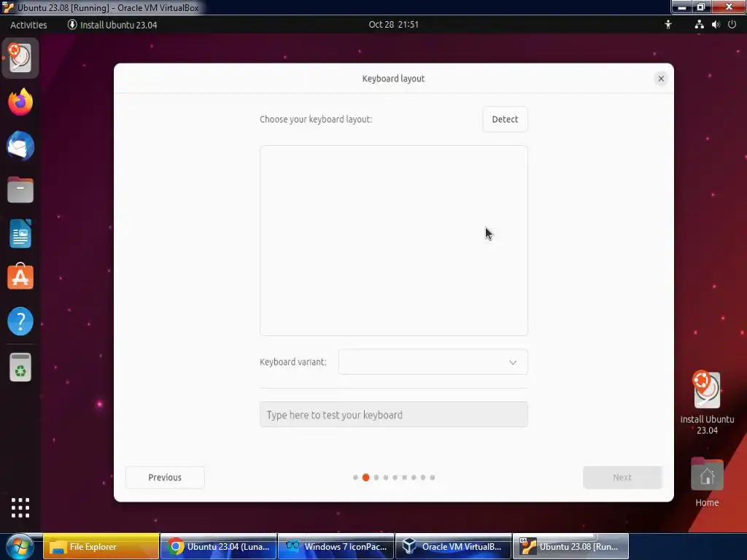Screen dimensions: 747x560
Task: Open the Help icon in dock
Action: (20, 322)
